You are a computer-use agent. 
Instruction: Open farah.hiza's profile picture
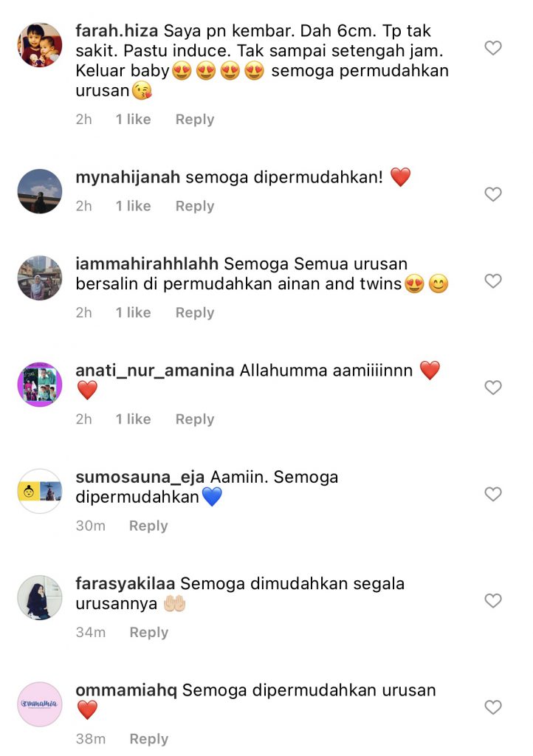pos(40,45)
